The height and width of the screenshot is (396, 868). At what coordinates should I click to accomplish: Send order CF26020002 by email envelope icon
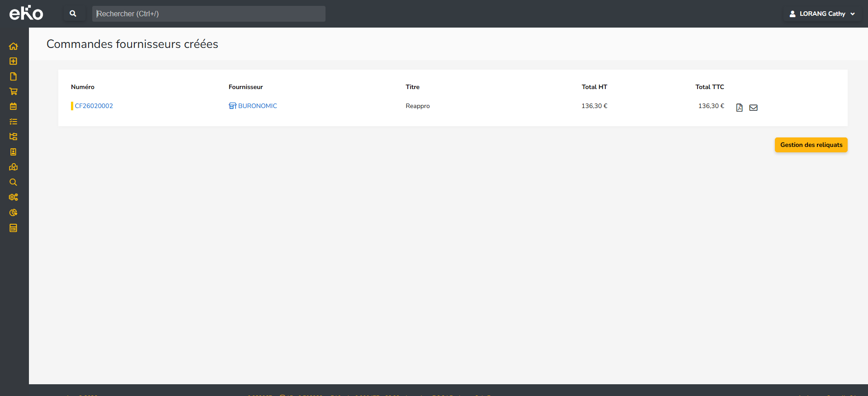[x=753, y=108]
